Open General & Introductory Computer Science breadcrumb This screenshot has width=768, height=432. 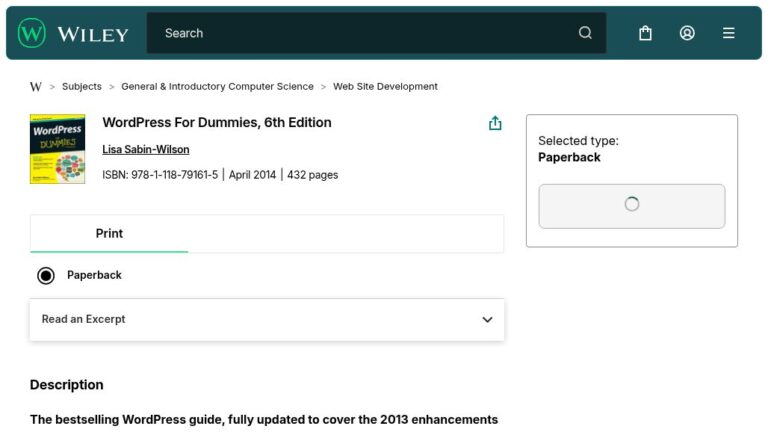click(217, 87)
